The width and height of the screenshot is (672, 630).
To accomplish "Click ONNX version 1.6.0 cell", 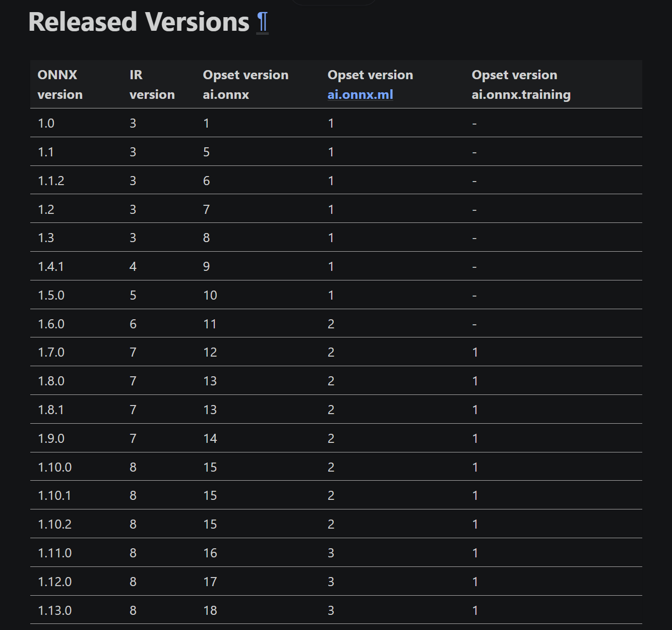I will tap(51, 324).
